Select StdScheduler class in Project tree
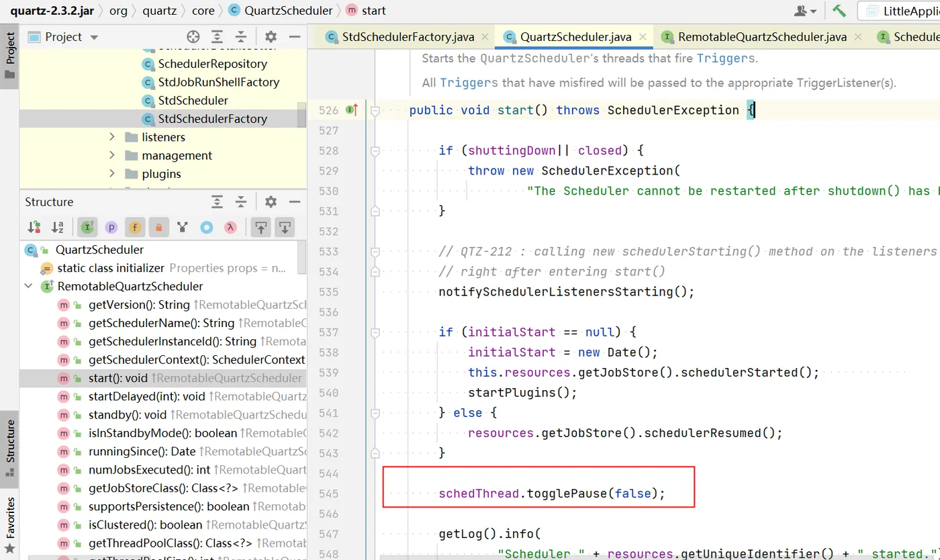Viewport: 940px width, 560px height. tap(193, 100)
